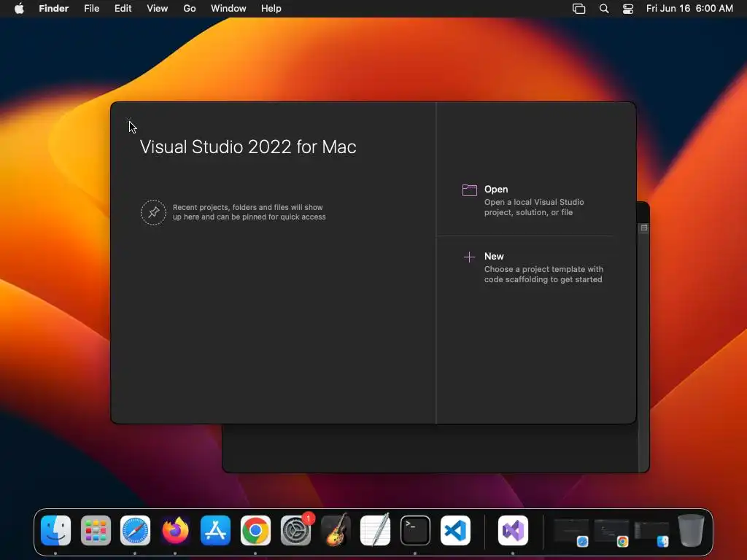Open Launchpad from the Dock
The image size is (747, 560).
pos(96,531)
